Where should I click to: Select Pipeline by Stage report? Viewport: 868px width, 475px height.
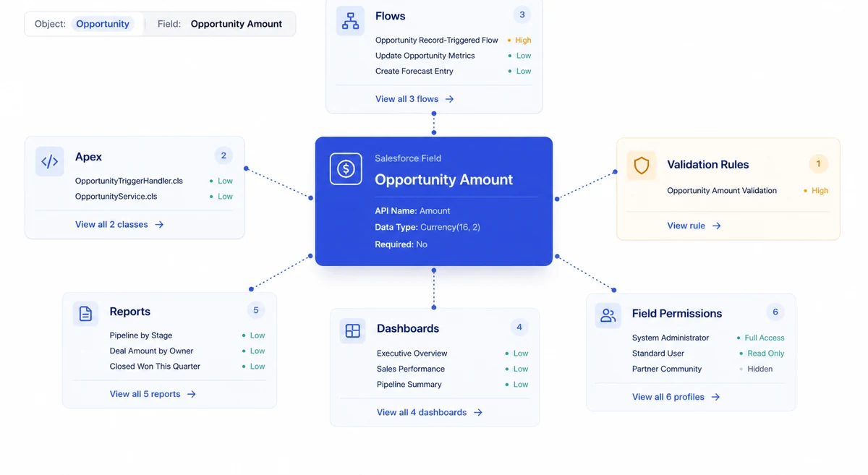(x=187, y=335)
